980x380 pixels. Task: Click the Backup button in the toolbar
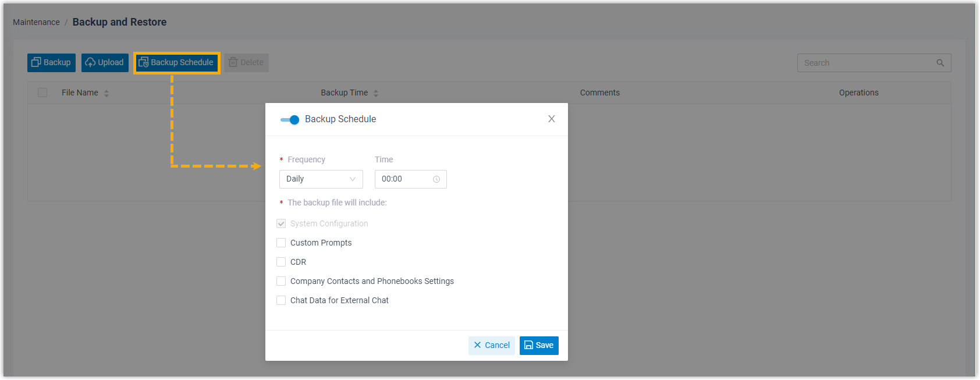click(51, 63)
